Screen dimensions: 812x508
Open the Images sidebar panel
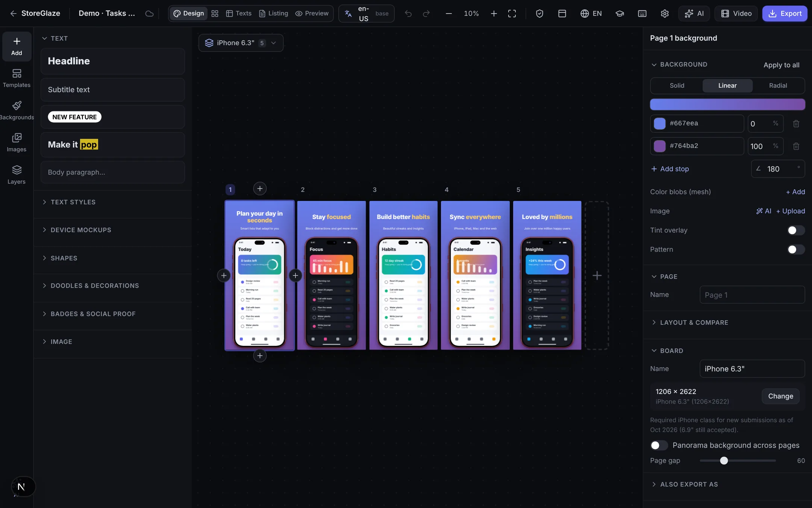tap(17, 143)
